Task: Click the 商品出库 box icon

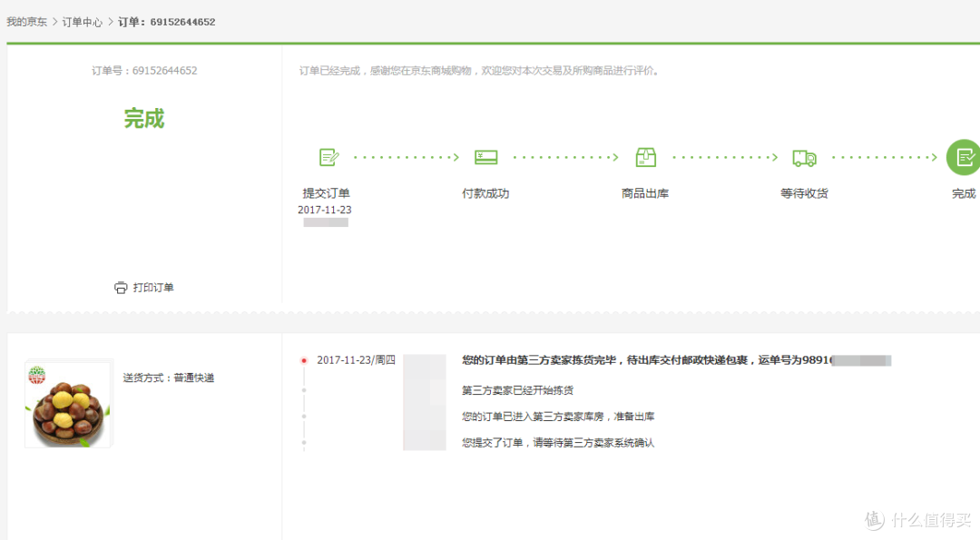Action: point(646,157)
